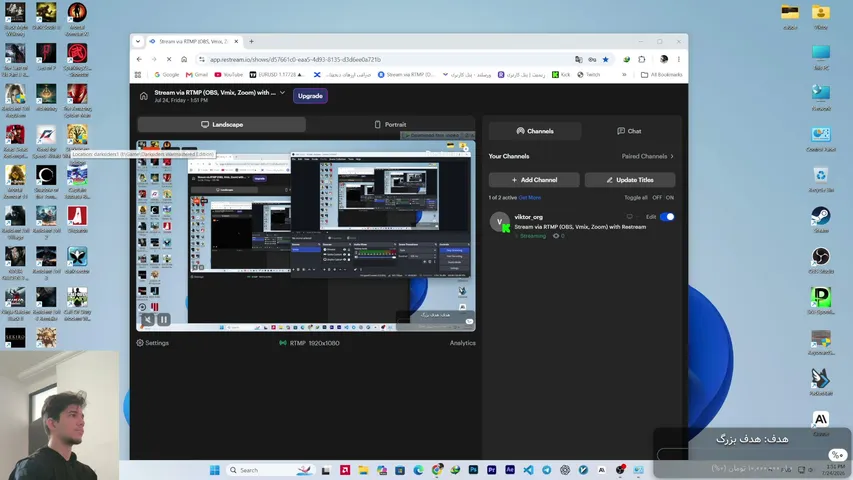
Task: Open the Gmail bookmark
Action: point(197,75)
